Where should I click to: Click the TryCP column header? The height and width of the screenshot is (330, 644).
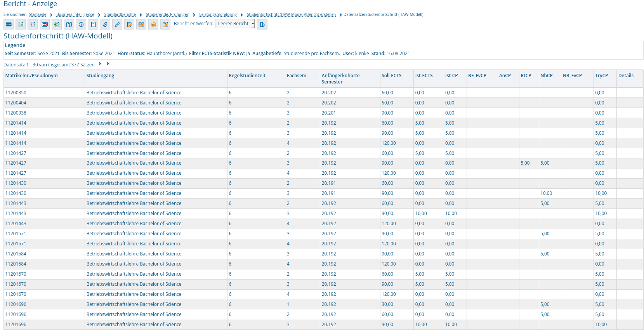click(x=602, y=76)
